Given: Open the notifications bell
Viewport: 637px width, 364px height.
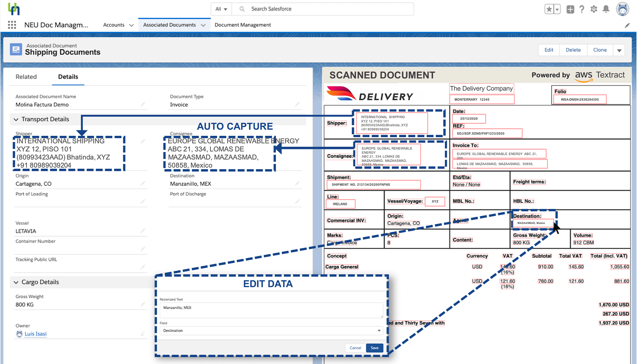Looking at the screenshot, I should pyautogui.click(x=606, y=9).
